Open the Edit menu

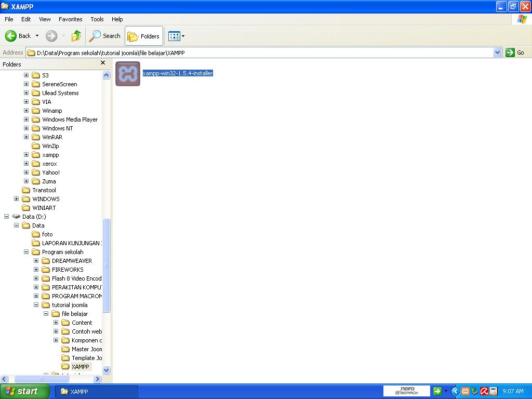[26, 19]
